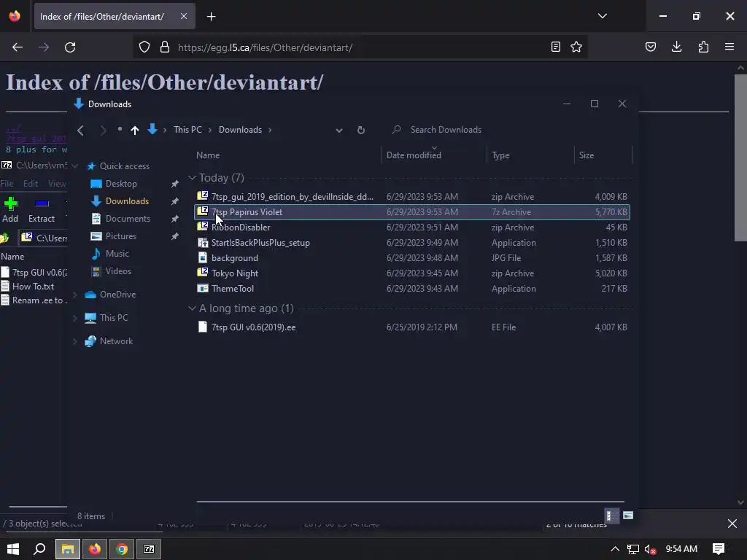Screen dimensions: 747x560
Task: Refresh the Downloads folder view
Action: 360,130
